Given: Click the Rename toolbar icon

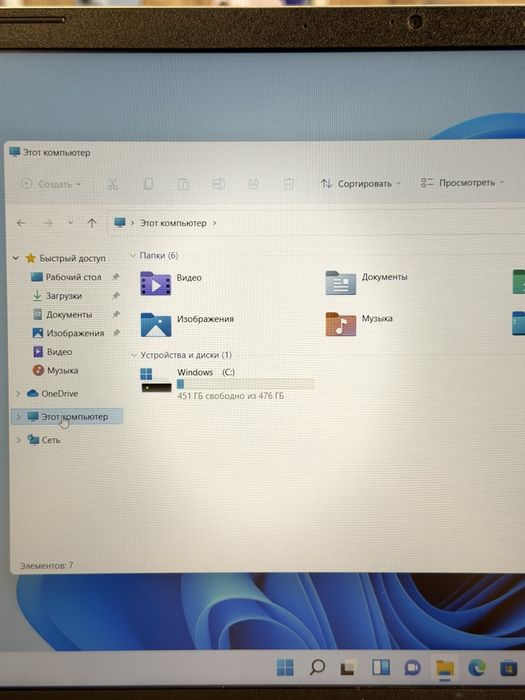Looking at the screenshot, I should pos(218,184).
